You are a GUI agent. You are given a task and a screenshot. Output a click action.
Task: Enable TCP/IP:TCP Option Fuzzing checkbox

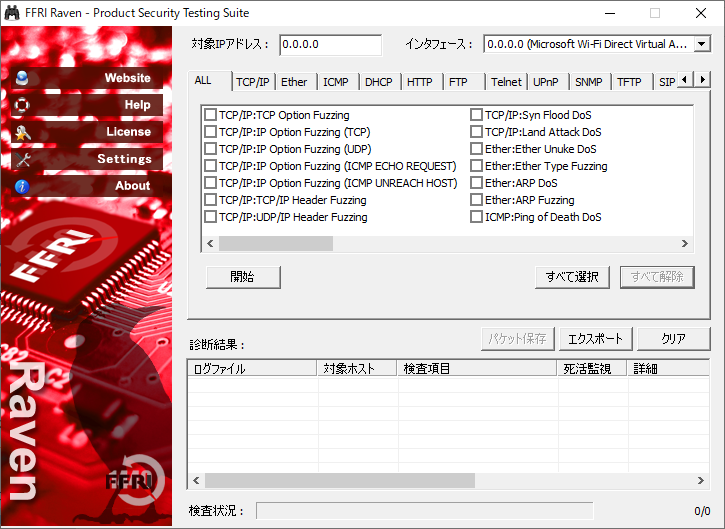[x=210, y=115]
